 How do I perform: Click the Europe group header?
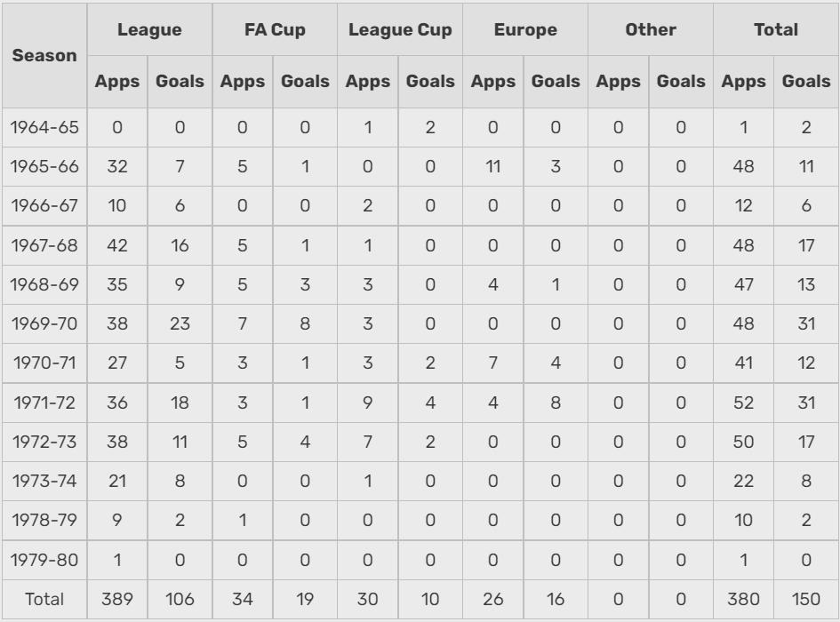525,29
